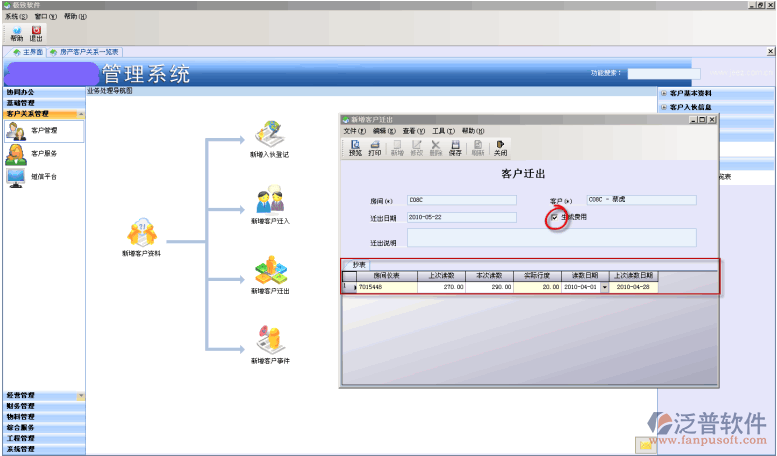The image size is (777, 456).
Task: Open the 窗口(W) menu
Action: pyautogui.click(x=46, y=16)
